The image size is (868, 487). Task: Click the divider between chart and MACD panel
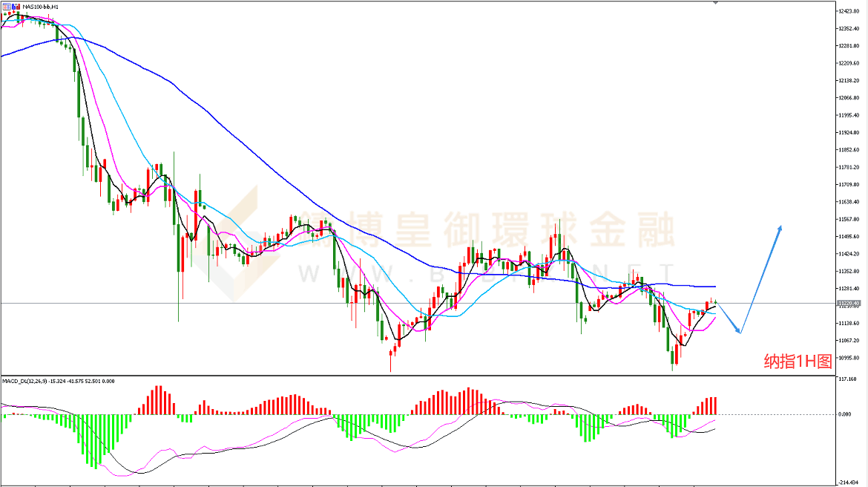click(x=415, y=375)
